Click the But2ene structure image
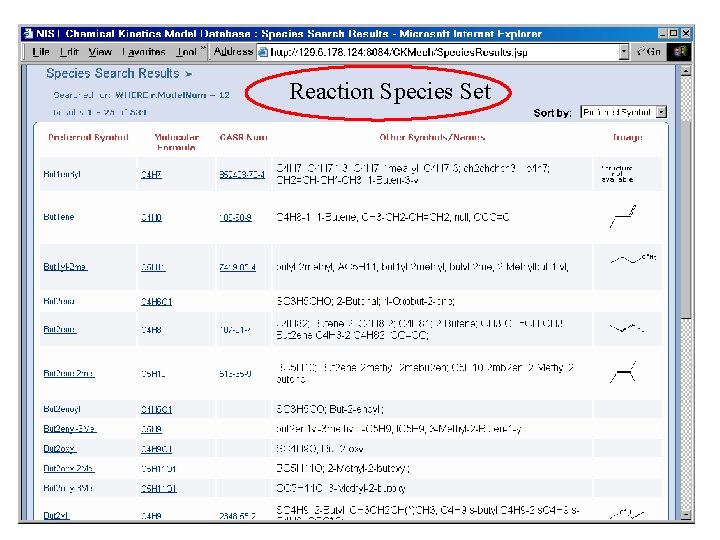This screenshot has height=540, width=720. pos(627,328)
